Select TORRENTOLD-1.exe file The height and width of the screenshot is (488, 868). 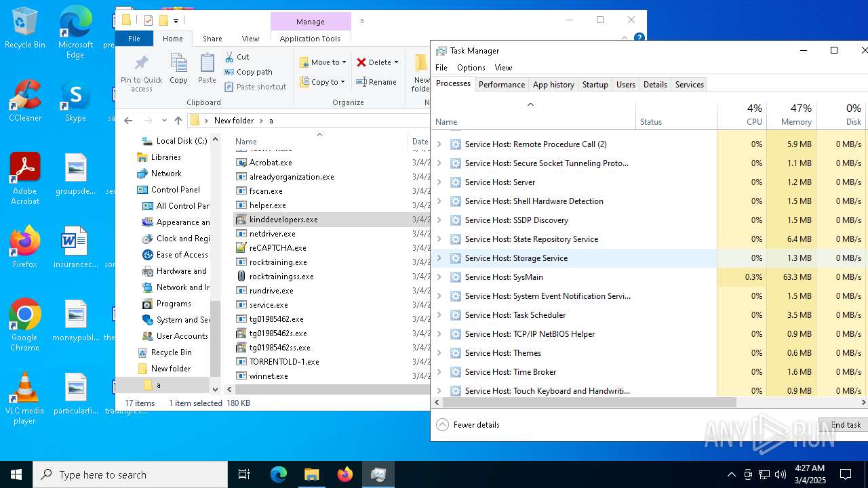284,362
